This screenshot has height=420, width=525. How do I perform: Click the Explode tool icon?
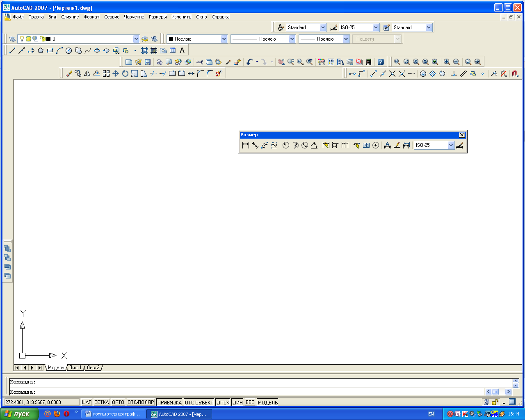(219, 73)
